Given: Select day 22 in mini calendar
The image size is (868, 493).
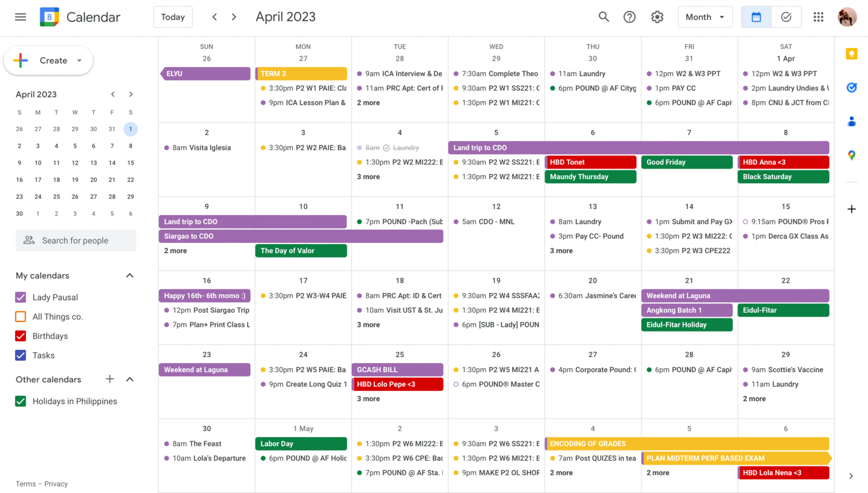Looking at the screenshot, I should point(130,180).
